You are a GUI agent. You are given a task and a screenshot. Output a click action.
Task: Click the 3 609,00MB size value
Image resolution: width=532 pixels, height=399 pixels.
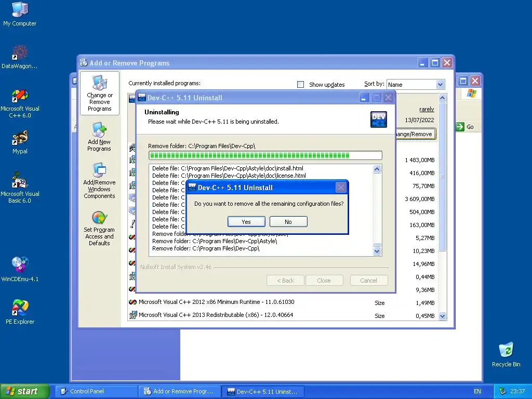coord(419,199)
